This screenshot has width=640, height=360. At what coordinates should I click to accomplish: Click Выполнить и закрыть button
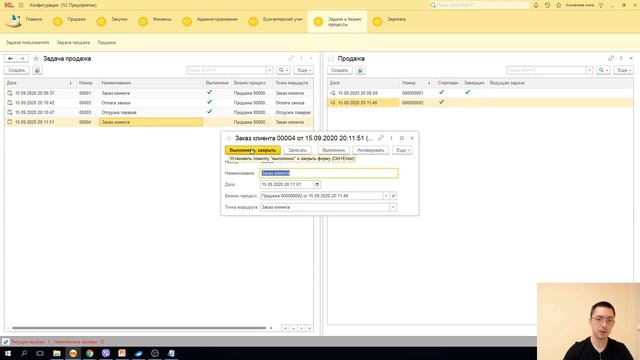(x=253, y=150)
